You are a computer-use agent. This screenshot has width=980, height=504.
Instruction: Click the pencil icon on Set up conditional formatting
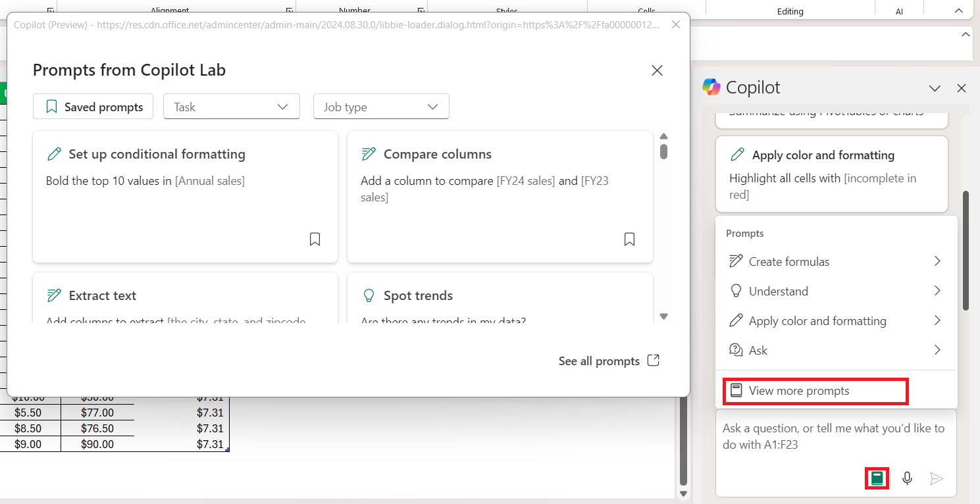point(54,154)
